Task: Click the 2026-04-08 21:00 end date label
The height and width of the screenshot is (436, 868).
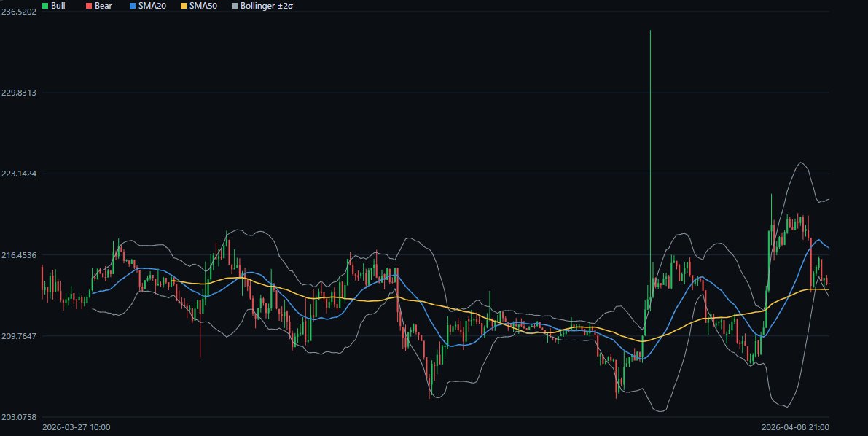Action: click(x=795, y=427)
